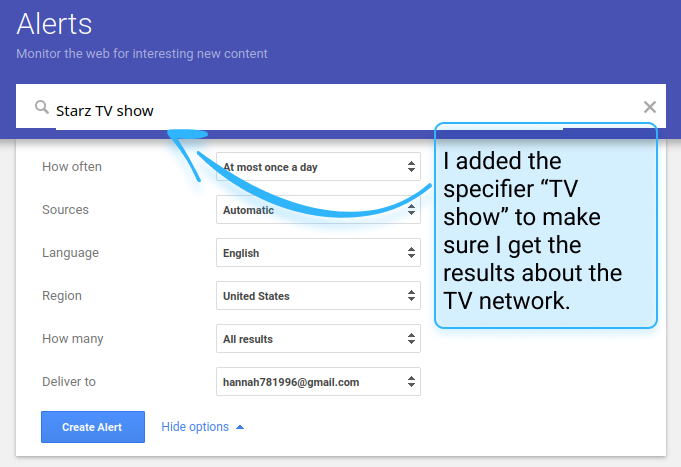Open the How many dropdown
Screen dimensions: 681x467
tap(318, 339)
